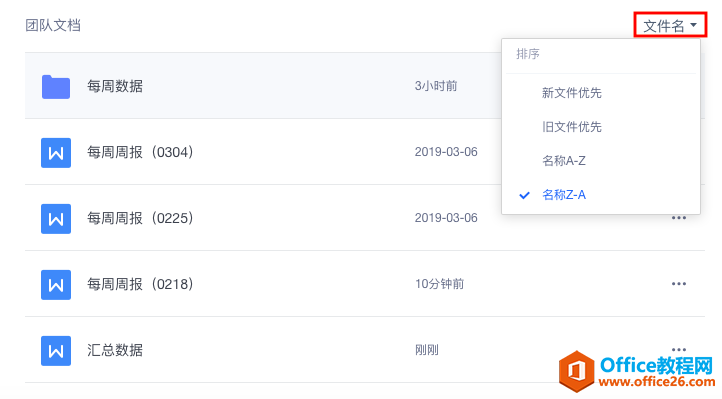The height and width of the screenshot is (399, 722).
Task: Open the 每周周报（0304）document
Action: [x=140, y=152]
